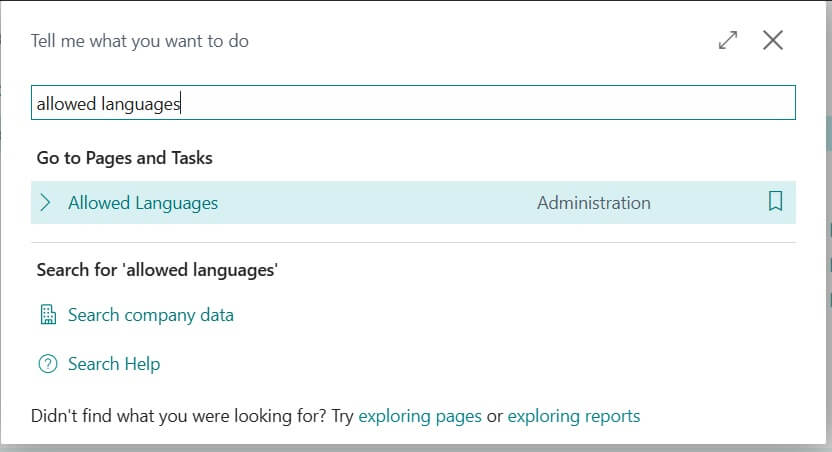Viewport: 832px width, 452px height.
Task: Close the Tell Me search dialog
Action: click(x=772, y=41)
